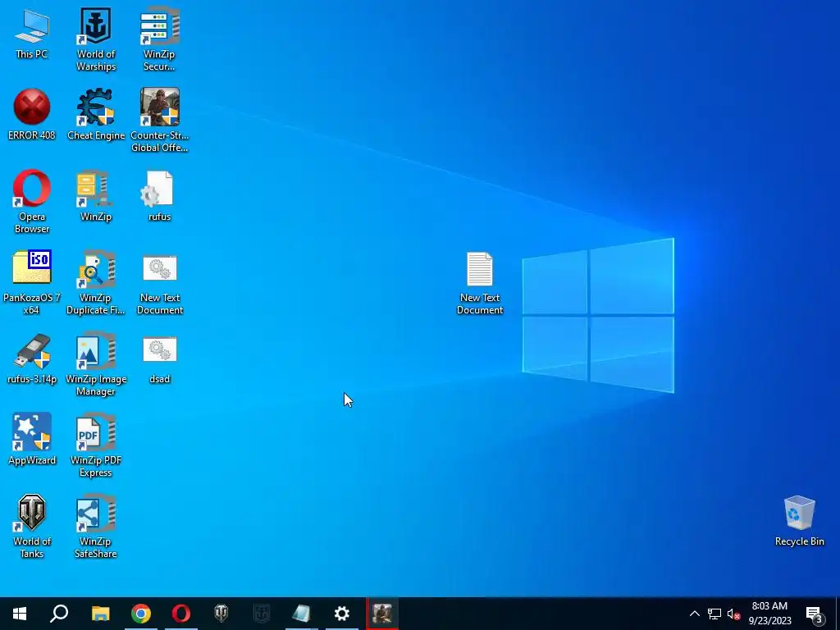Select the PanKozaOS 7 x64 ISO file
This screenshot has width=840, height=630.
click(x=32, y=283)
